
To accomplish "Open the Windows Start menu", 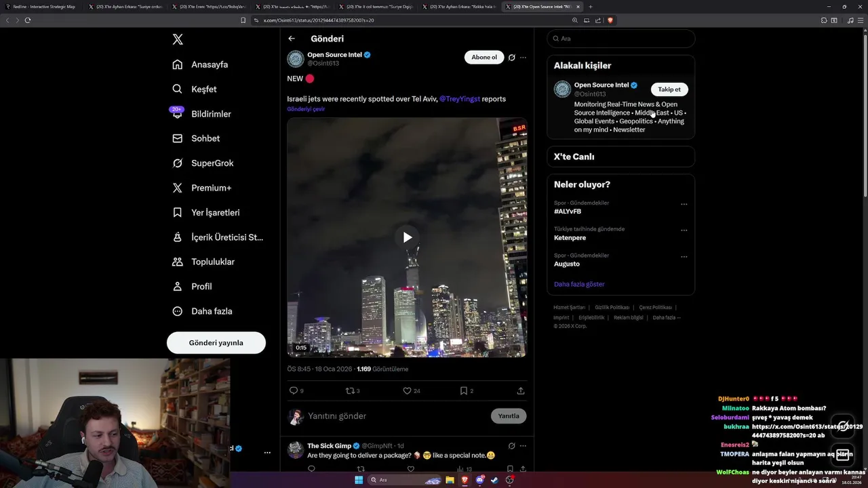I will [x=359, y=480].
